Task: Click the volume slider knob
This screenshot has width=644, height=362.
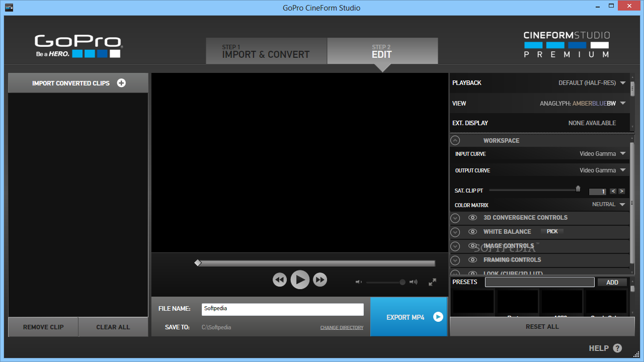Action: pyautogui.click(x=403, y=282)
